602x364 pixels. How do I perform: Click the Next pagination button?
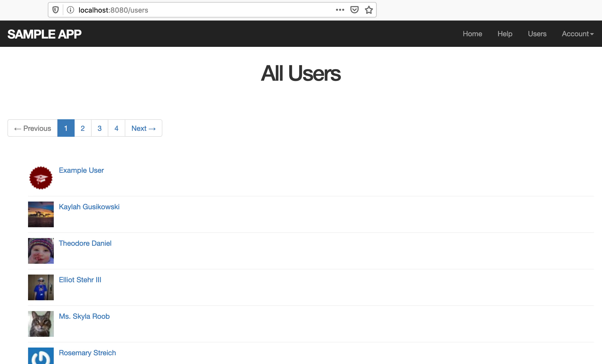coord(144,128)
